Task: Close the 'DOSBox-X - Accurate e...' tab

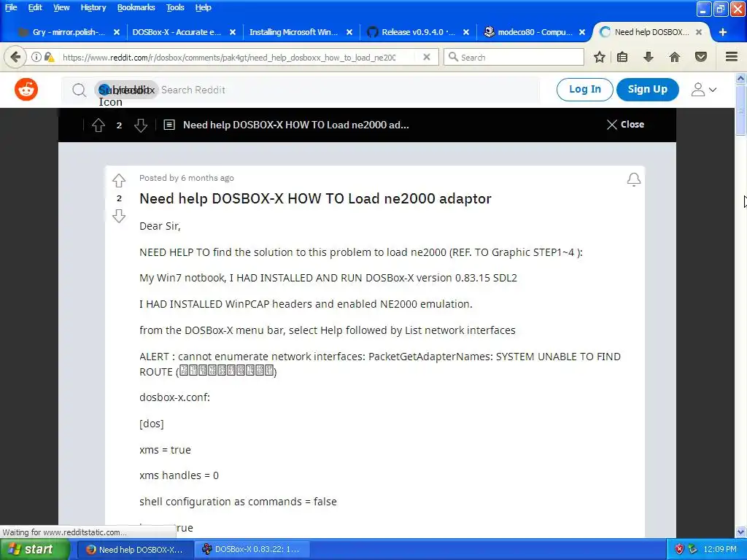Action: tap(233, 32)
